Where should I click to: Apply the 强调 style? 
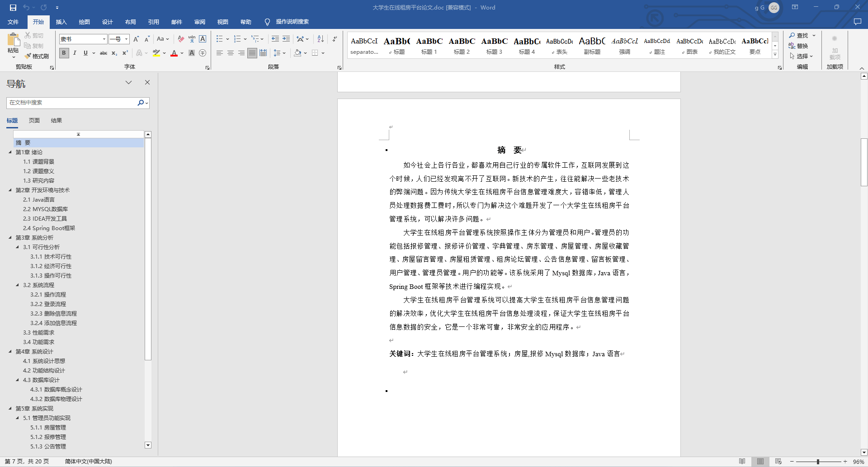624,45
